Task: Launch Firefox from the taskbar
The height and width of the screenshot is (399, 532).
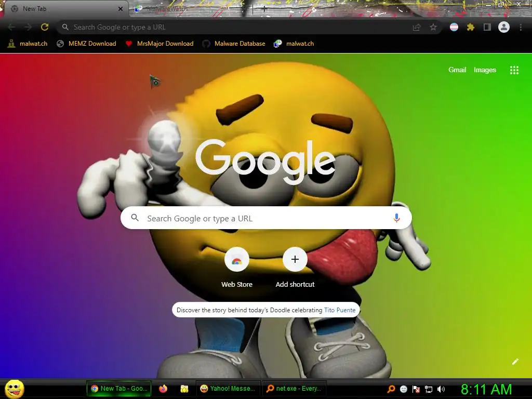Action: tap(163, 389)
